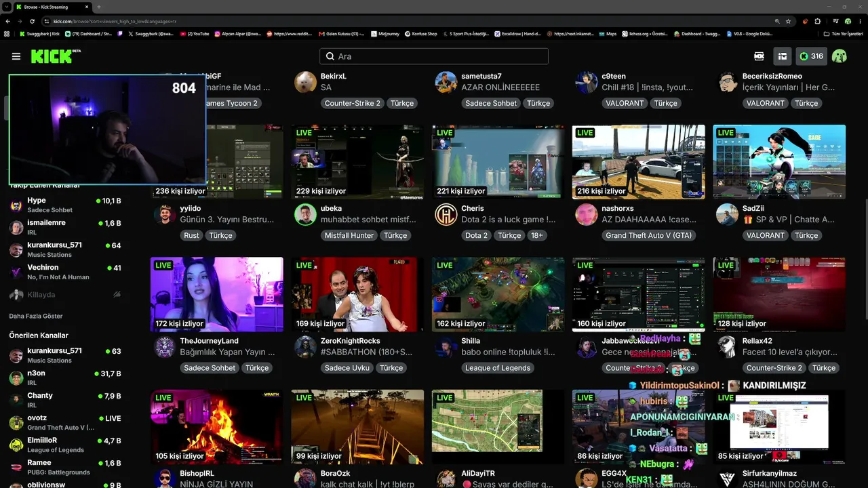Open TheJourneyLand's live stream thumbnail
The image size is (868, 488).
click(217, 294)
